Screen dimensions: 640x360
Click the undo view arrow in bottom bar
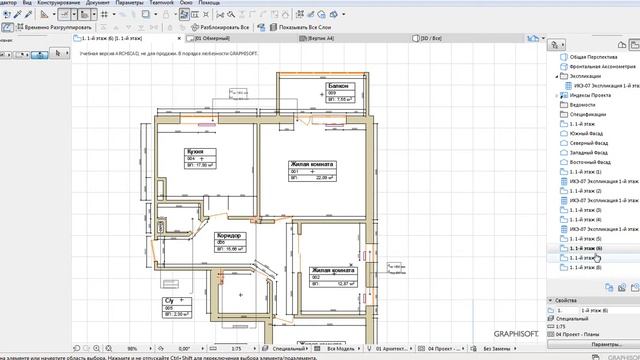pos(76,349)
